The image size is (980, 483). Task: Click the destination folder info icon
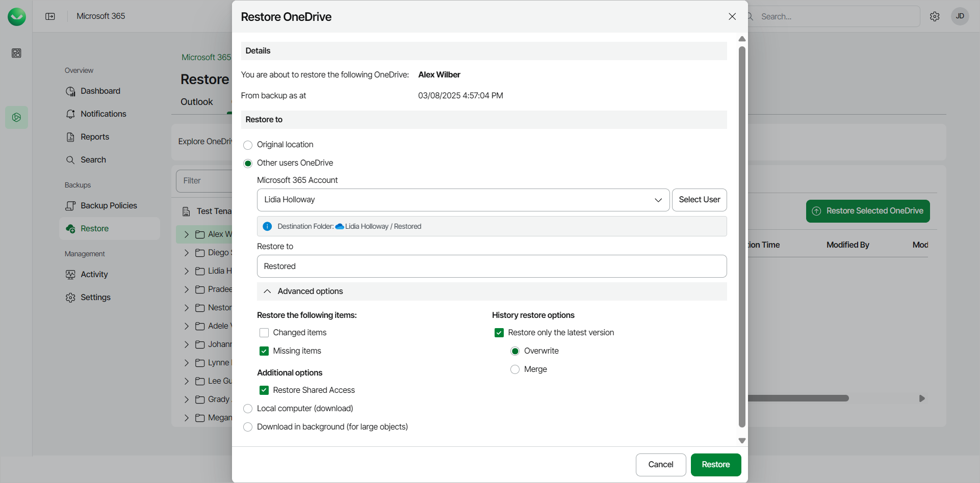(267, 226)
